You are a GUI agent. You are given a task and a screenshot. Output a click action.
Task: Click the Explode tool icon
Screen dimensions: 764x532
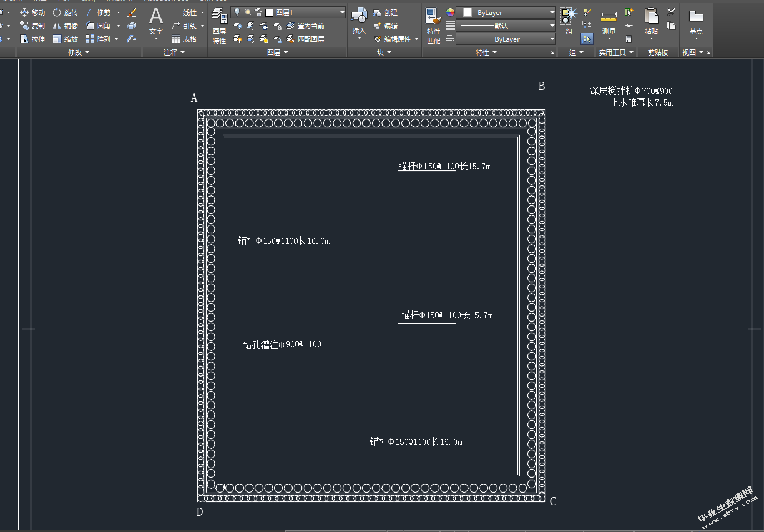coord(132,26)
